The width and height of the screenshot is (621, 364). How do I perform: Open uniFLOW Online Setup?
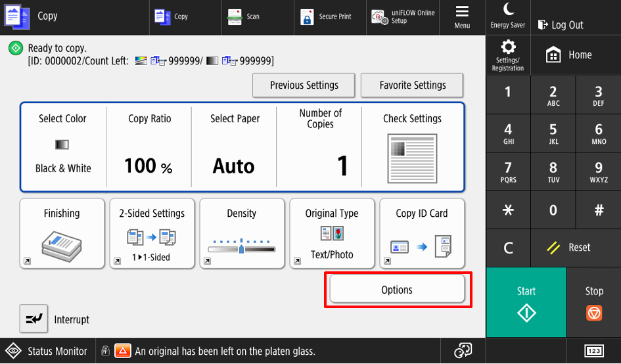pyautogui.click(x=403, y=17)
